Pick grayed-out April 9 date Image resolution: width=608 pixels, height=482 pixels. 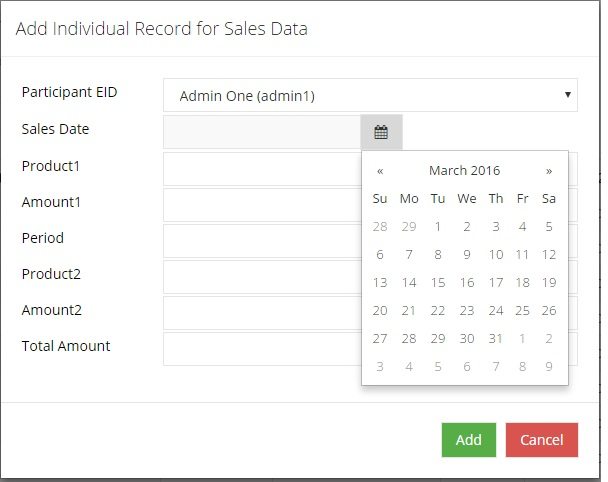click(549, 366)
